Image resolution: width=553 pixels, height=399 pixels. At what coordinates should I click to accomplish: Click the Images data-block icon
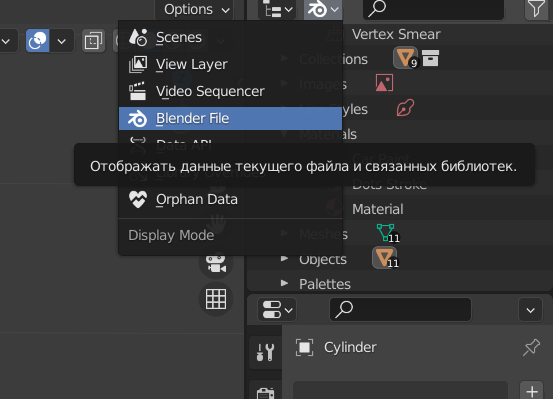coord(384,83)
